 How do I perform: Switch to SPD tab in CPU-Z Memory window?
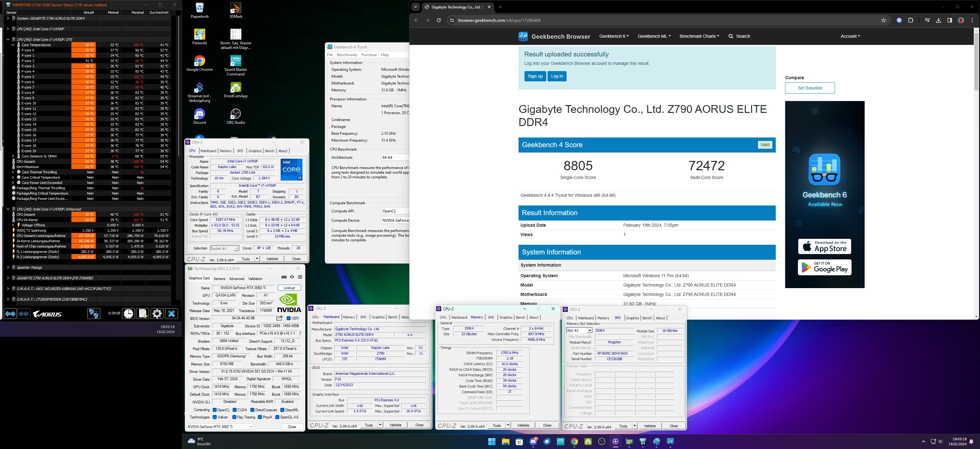[491, 317]
